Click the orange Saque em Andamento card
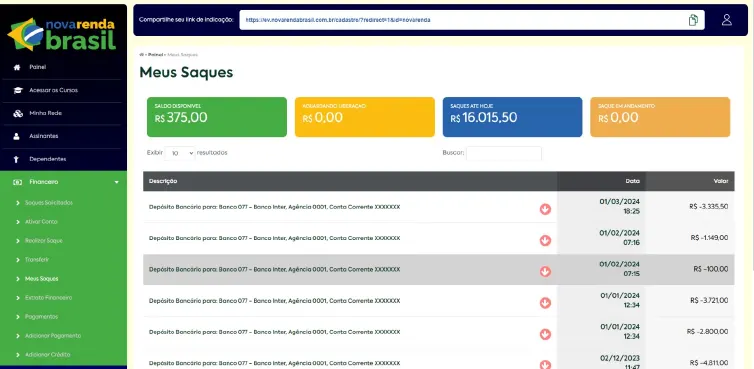 click(x=660, y=117)
